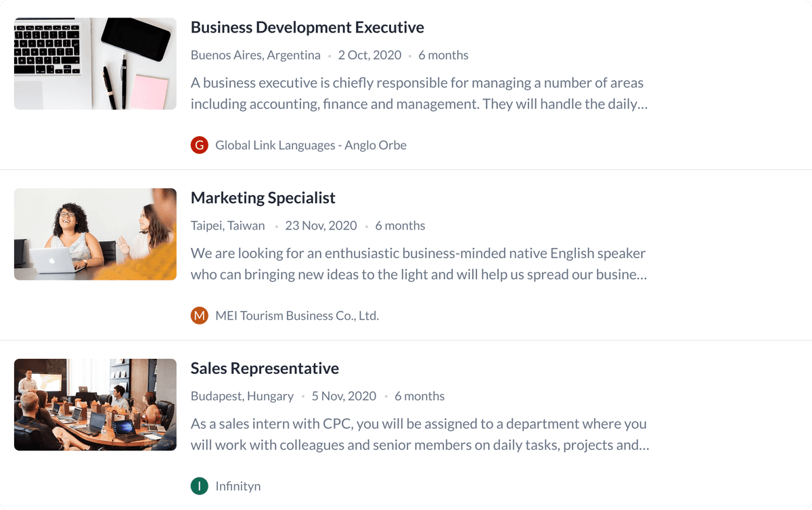This screenshot has width=812, height=510.
Task: Click the 6 months duration on Sales Representative
Action: [420, 396]
